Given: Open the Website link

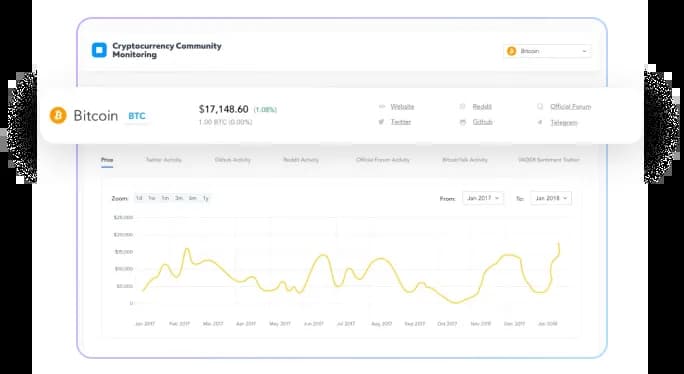Looking at the screenshot, I should pos(402,106).
